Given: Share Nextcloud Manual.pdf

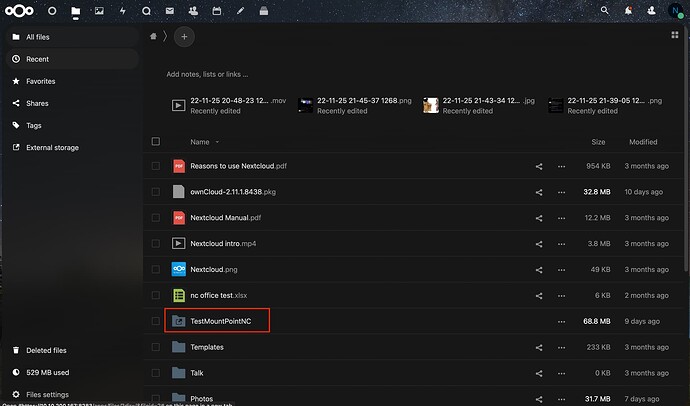Looking at the screenshot, I should (x=539, y=218).
